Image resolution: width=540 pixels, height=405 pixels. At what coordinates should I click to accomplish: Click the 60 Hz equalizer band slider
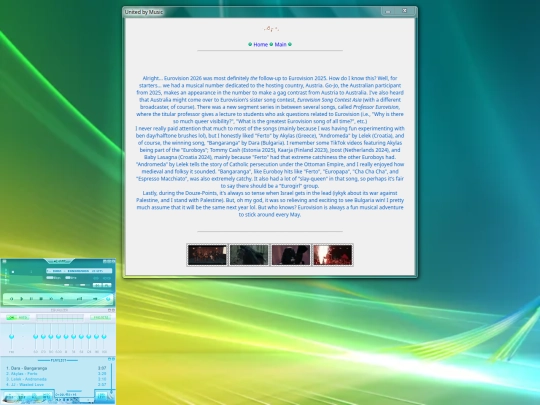(x=35, y=336)
